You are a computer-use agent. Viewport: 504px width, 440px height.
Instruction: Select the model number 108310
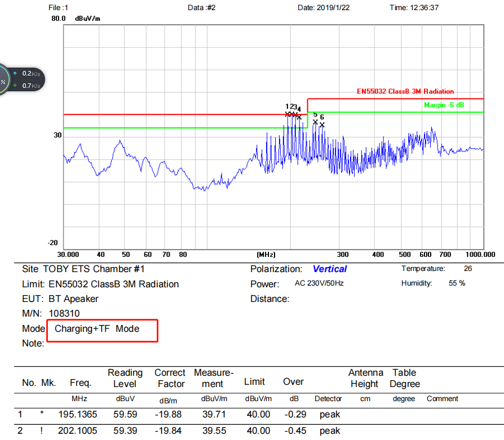(x=64, y=313)
